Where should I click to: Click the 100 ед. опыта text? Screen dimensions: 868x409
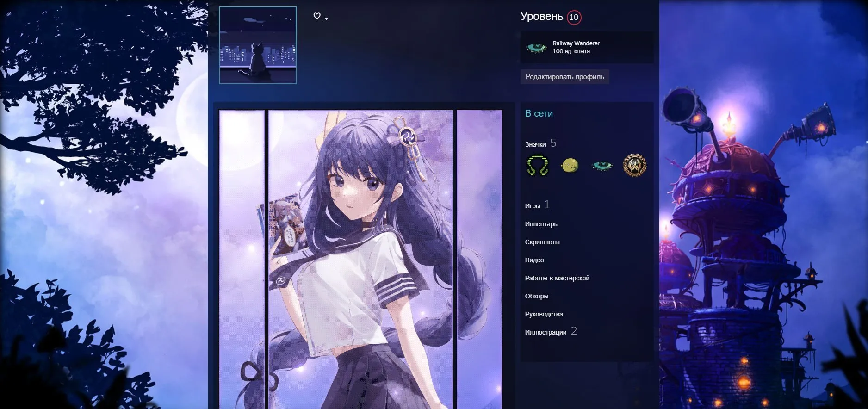[x=571, y=51]
